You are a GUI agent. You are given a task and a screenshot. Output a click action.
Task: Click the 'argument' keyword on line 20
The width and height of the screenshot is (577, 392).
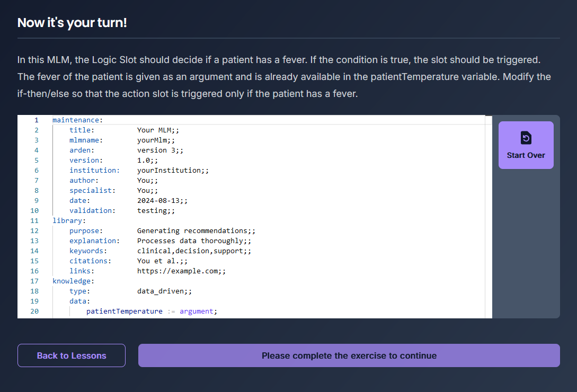coord(196,311)
